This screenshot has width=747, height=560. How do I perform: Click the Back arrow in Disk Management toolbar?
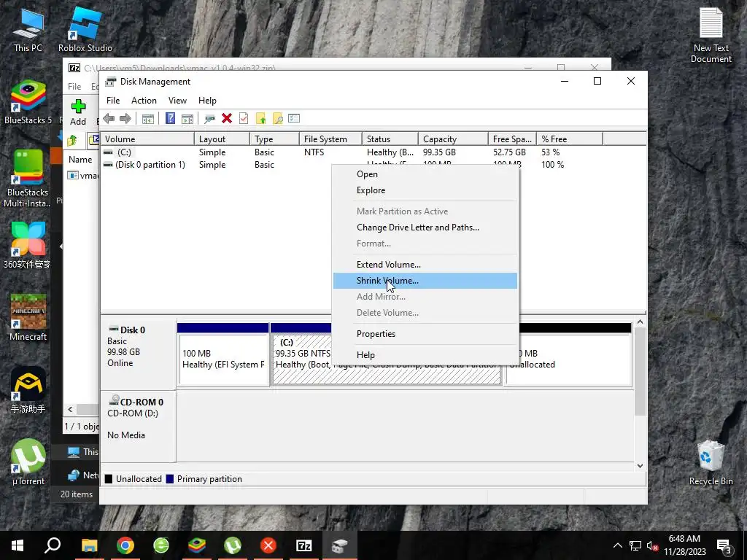(109, 119)
